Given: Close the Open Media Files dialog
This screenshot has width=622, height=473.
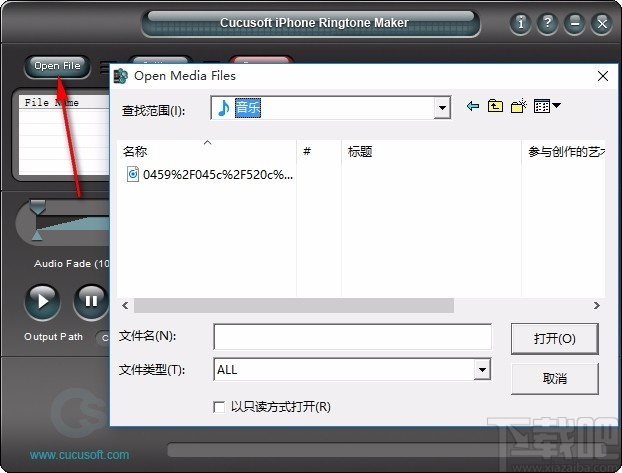Looking at the screenshot, I should click(603, 76).
